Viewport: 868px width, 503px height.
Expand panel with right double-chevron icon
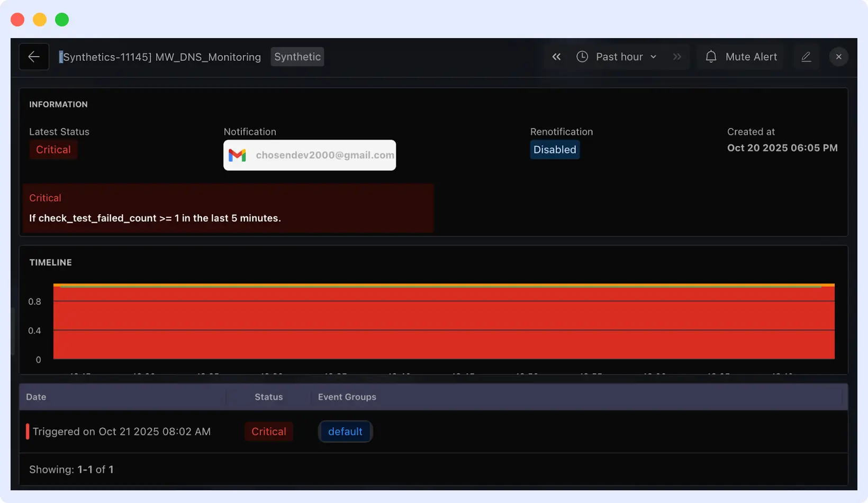677,57
